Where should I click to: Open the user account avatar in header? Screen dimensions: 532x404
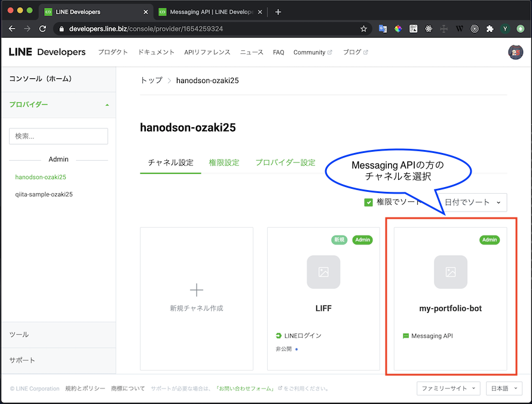515,52
